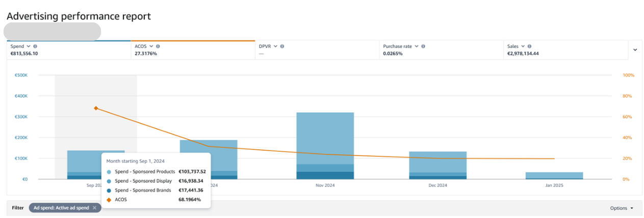The width and height of the screenshot is (644, 218).
Task: Expand the metrics row with right chevron
Action: [635, 50]
